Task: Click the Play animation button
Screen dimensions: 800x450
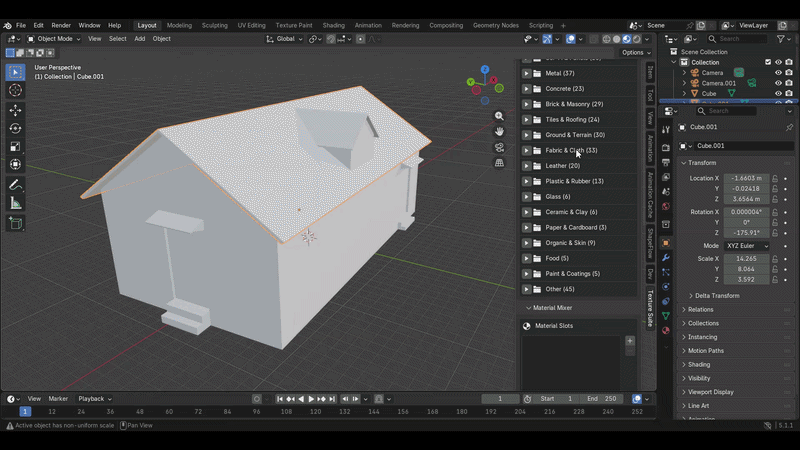Action: 311,399
